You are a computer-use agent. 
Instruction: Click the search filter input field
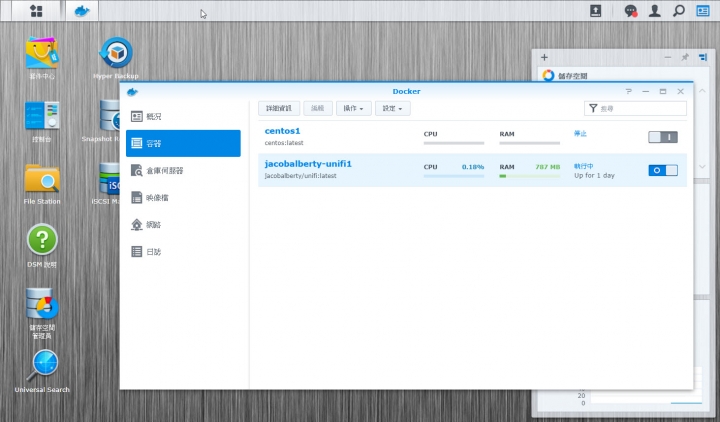(636, 108)
